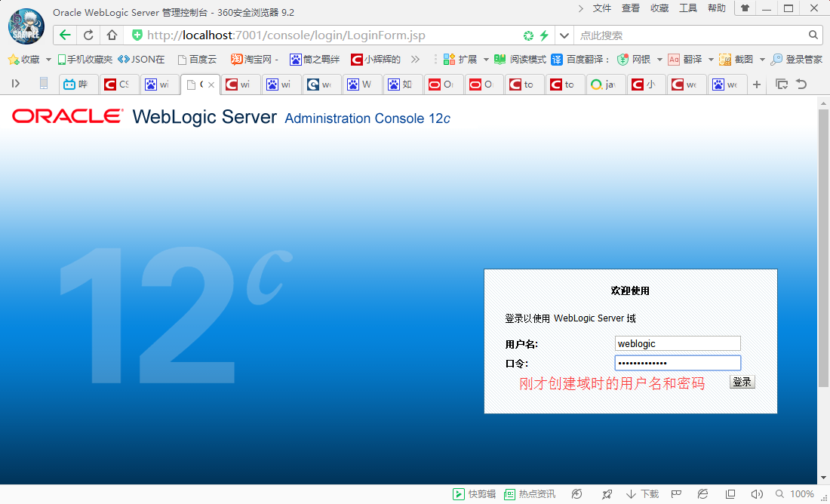Open the tab list window icon

pyautogui.click(x=781, y=84)
